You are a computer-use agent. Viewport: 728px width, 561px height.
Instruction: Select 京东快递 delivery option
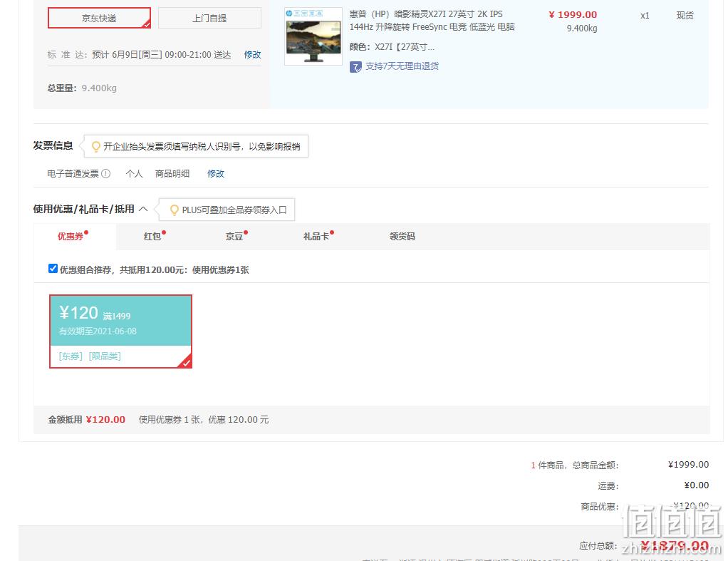coord(99,18)
